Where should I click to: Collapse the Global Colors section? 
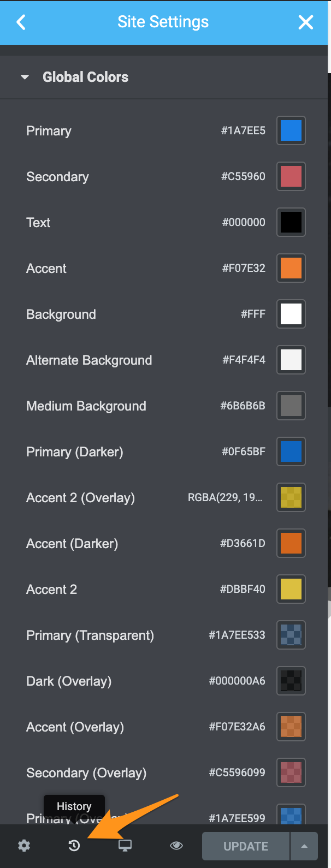(25, 78)
